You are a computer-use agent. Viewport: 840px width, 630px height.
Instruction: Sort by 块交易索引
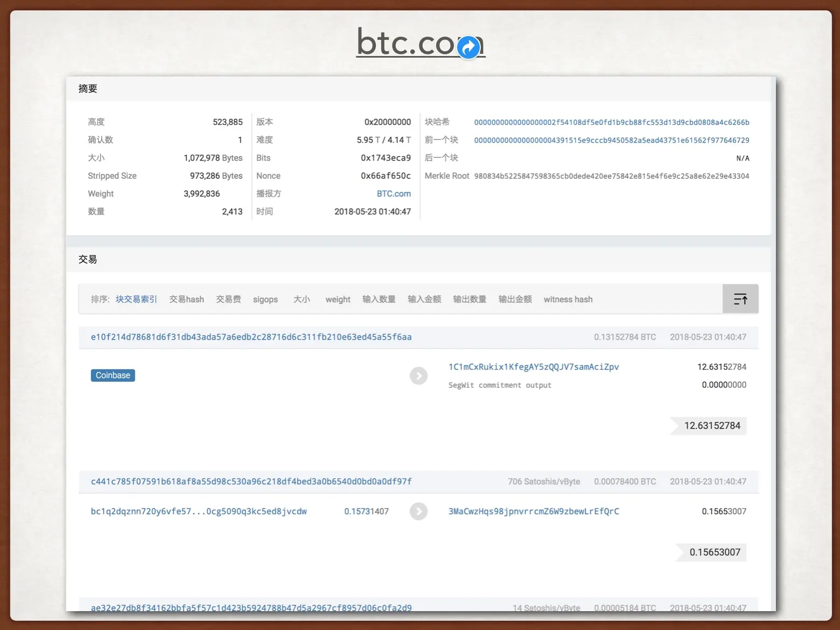tap(136, 299)
